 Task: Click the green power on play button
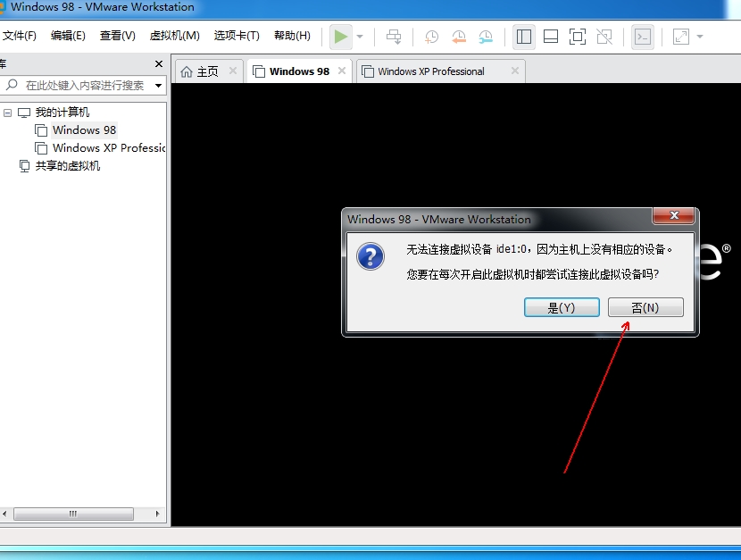(x=341, y=37)
